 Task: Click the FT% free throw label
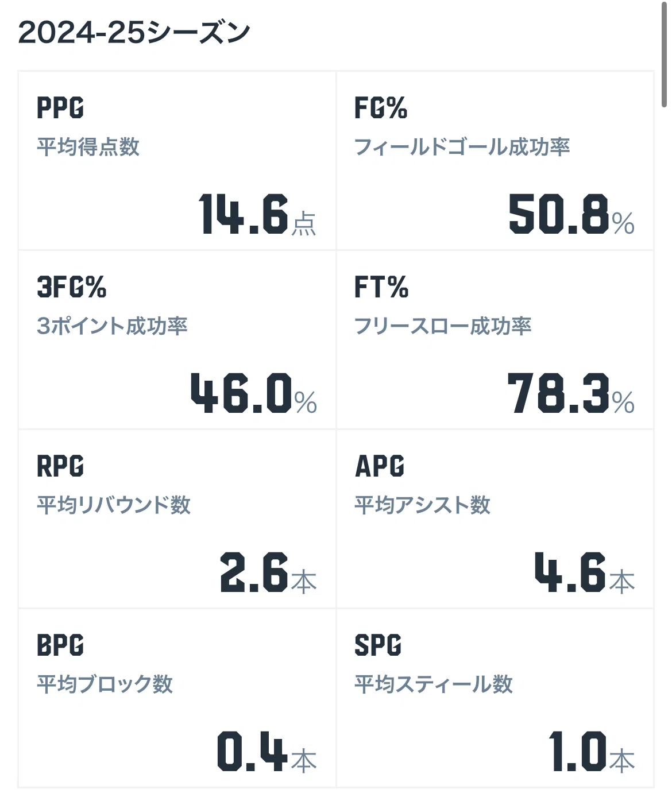pyautogui.click(x=381, y=287)
